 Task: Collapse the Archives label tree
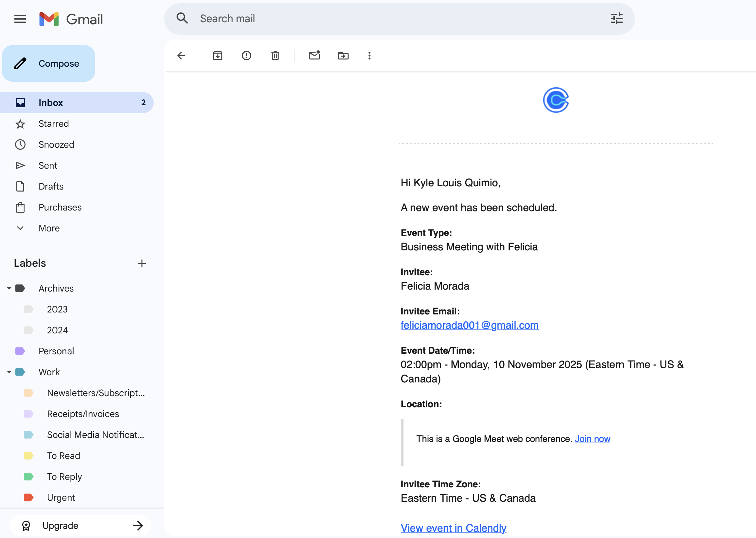(9, 288)
